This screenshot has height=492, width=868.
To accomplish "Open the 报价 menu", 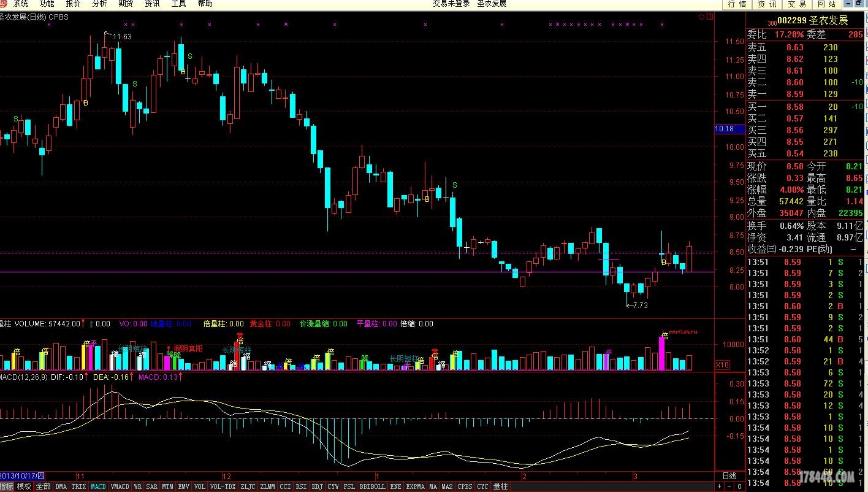I will coord(73,4).
